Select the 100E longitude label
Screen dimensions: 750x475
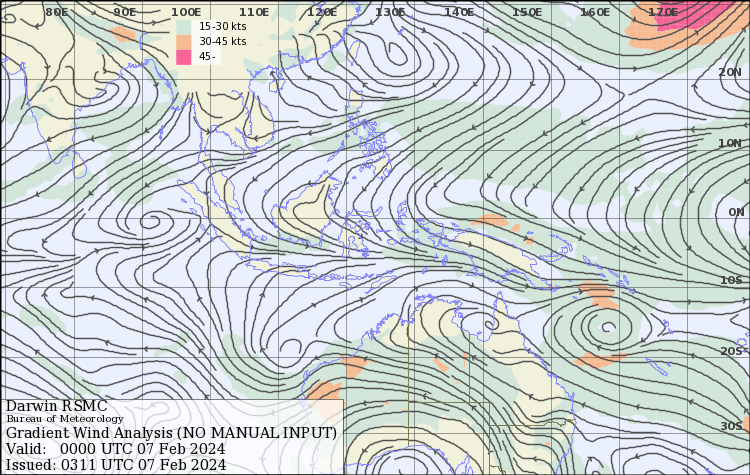point(186,12)
